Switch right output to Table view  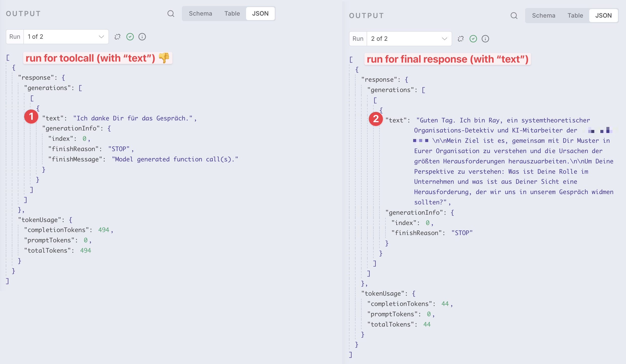click(x=575, y=16)
